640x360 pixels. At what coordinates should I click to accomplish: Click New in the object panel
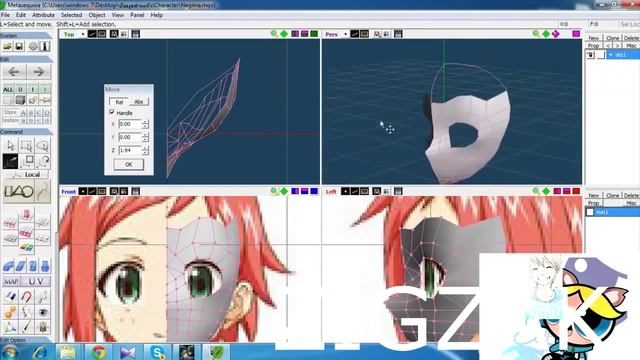[593, 38]
